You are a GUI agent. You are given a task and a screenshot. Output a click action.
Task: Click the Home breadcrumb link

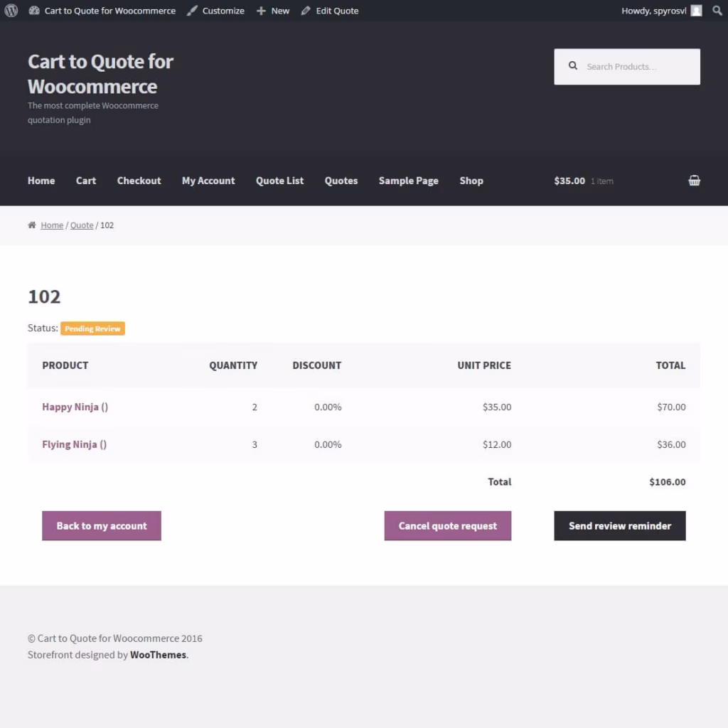(x=52, y=225)
